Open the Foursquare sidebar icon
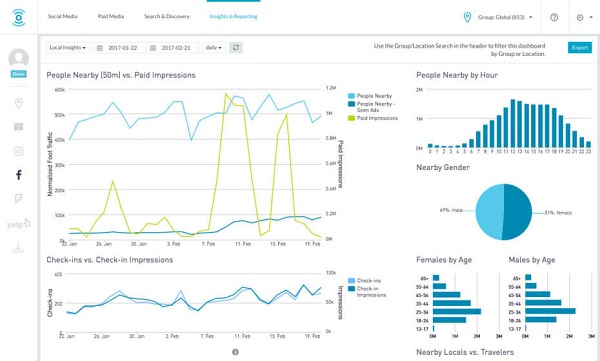 (x=18, y=198)
